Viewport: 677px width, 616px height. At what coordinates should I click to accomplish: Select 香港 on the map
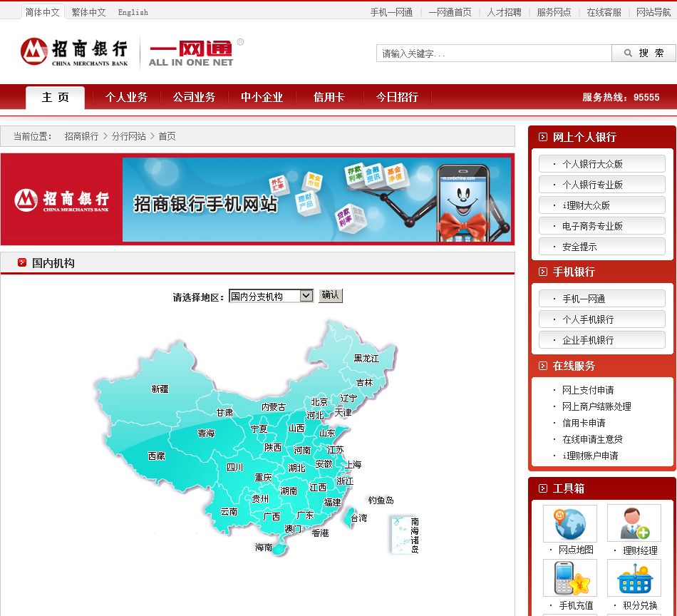[321, 533]
